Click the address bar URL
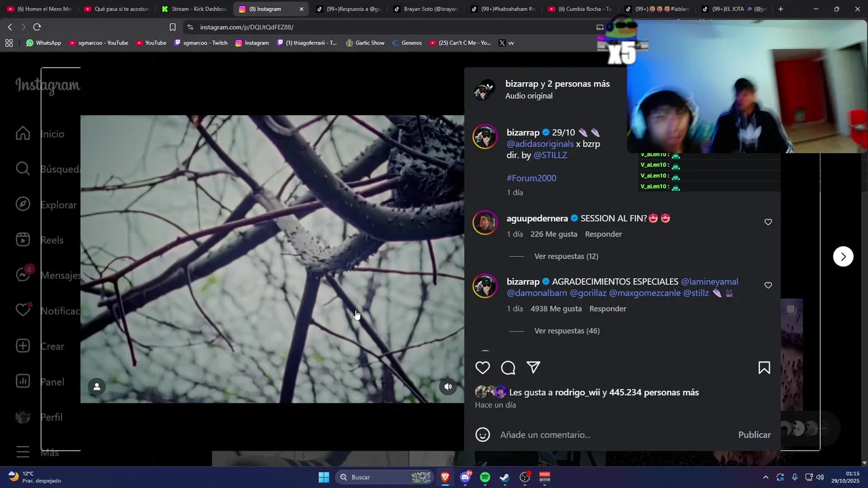 [247, 27]
